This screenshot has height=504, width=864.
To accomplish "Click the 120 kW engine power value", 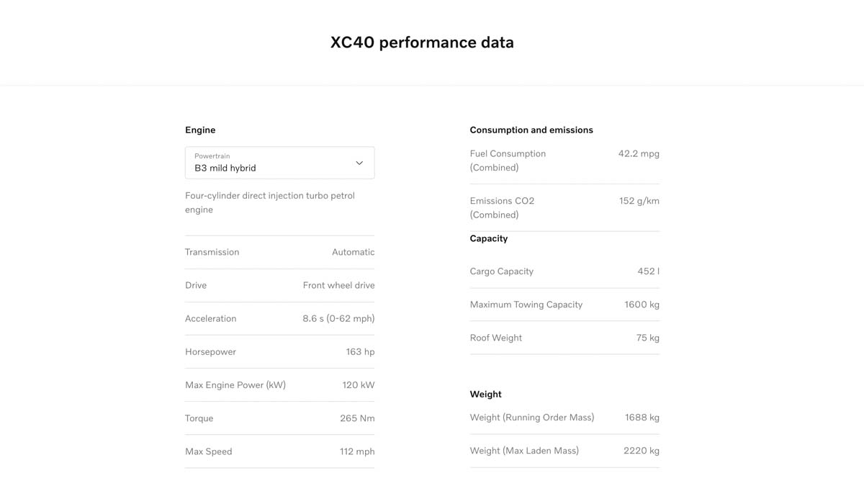I will pos(359,385).
